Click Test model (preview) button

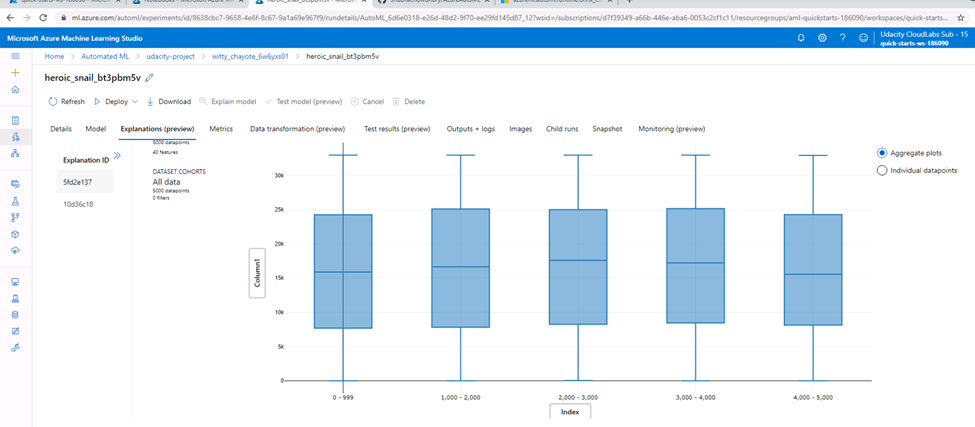click(303, 101)
